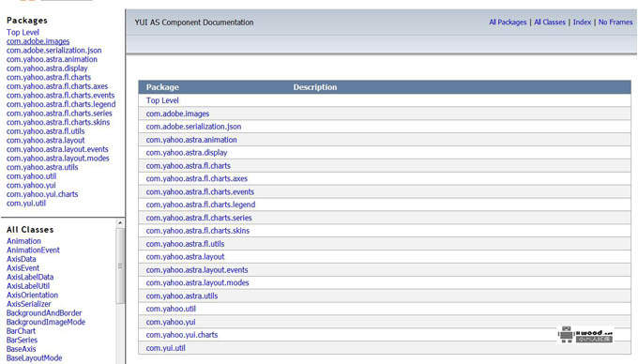
Task: Open com.yahoo.astra.layout in the Packages sidebar
Action: tap(46, 141)
